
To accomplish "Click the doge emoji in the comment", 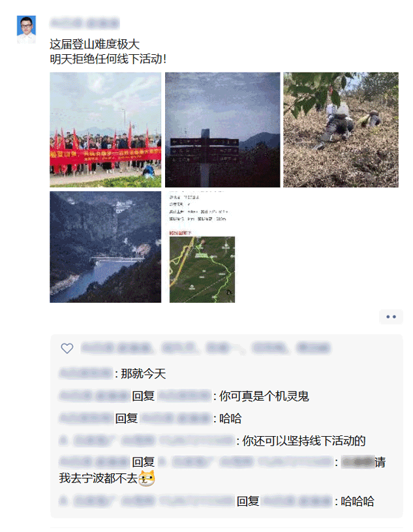I will [147, 478].
